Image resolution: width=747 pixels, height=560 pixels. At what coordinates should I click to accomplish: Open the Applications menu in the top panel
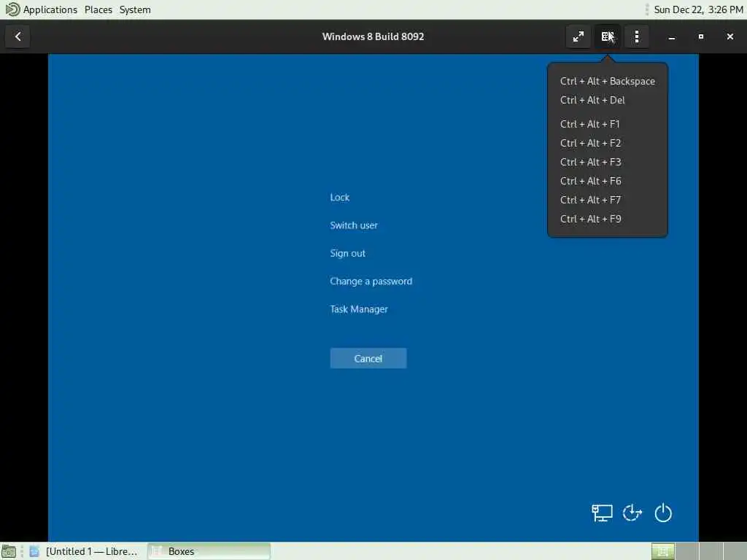tap(50, 9)
